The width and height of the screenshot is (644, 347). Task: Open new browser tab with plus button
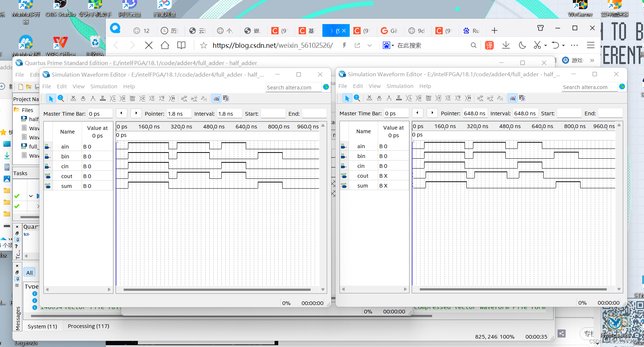[x=494, y=31]
